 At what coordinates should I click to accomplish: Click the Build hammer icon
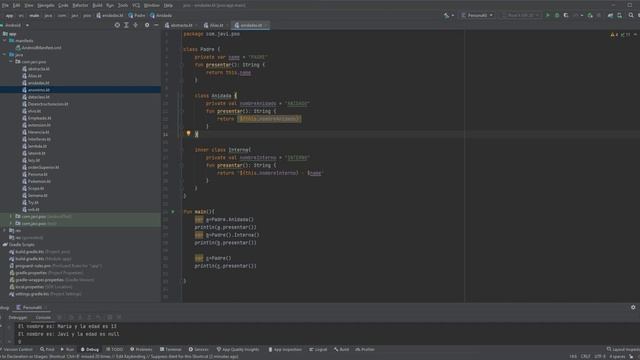pos(447,16)
